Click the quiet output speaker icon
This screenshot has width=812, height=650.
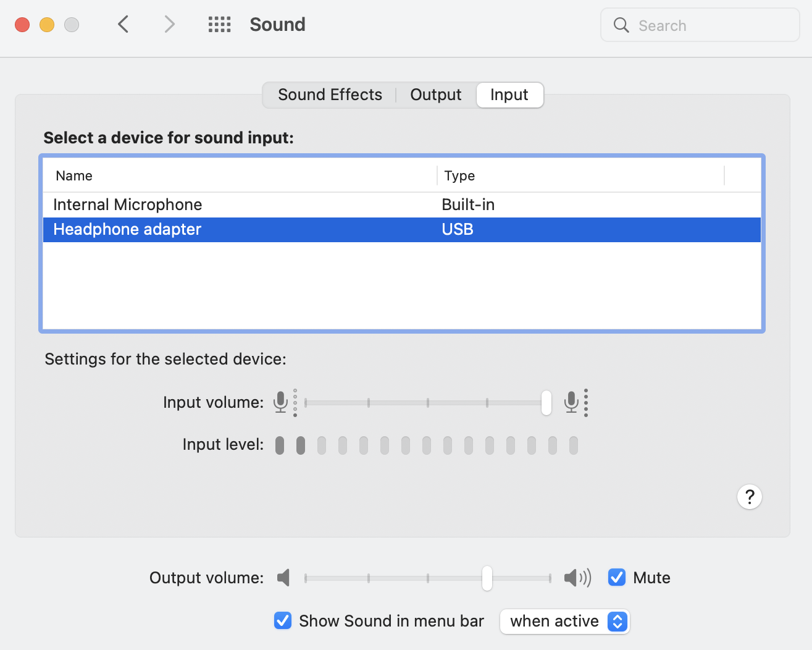tap(283, 578)
